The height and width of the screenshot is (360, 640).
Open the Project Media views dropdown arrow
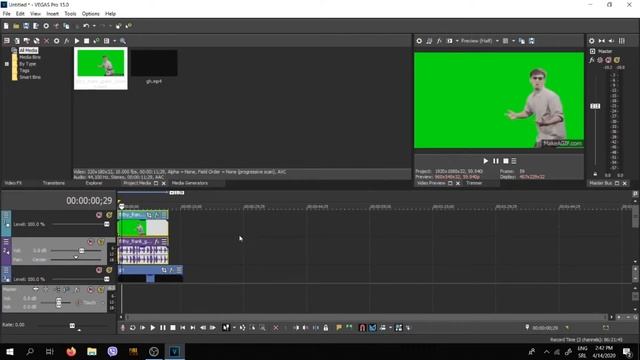click(114, 41)
